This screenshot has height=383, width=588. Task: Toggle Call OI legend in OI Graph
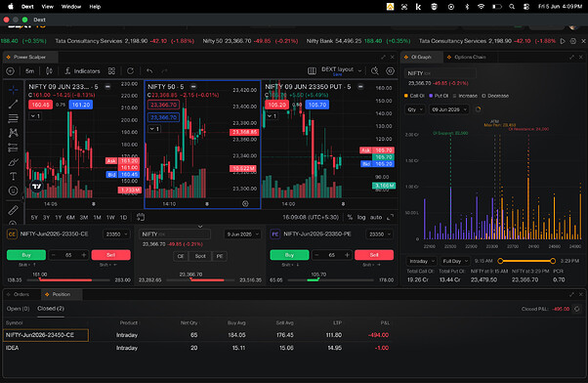(414, 96)
